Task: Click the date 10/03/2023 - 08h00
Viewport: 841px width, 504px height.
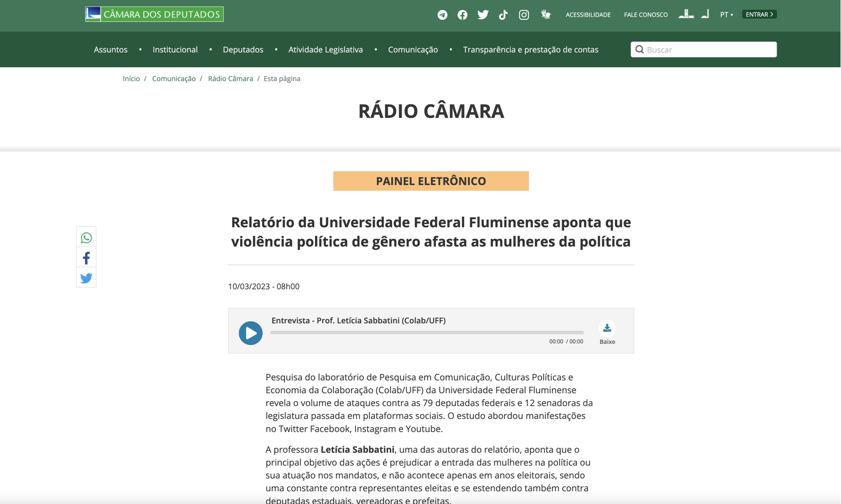Action: (264, 287)
